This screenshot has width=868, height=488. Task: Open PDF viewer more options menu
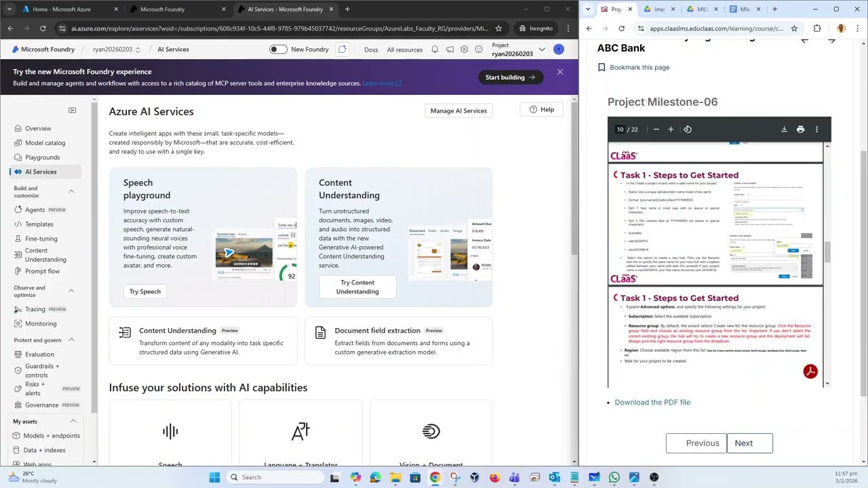[x=816, y=129]
